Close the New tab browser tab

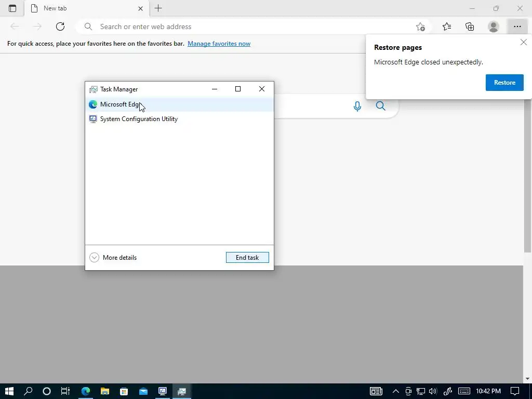coord(140,8)
